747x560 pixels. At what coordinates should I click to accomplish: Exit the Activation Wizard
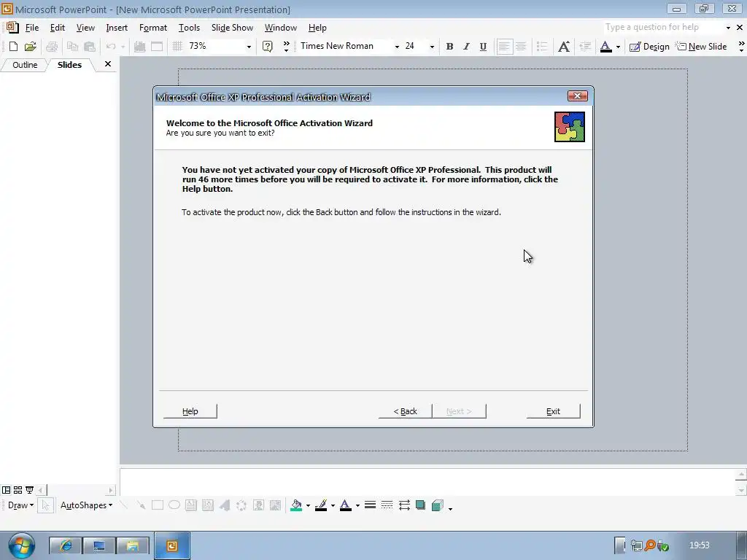tap(553, 411)
